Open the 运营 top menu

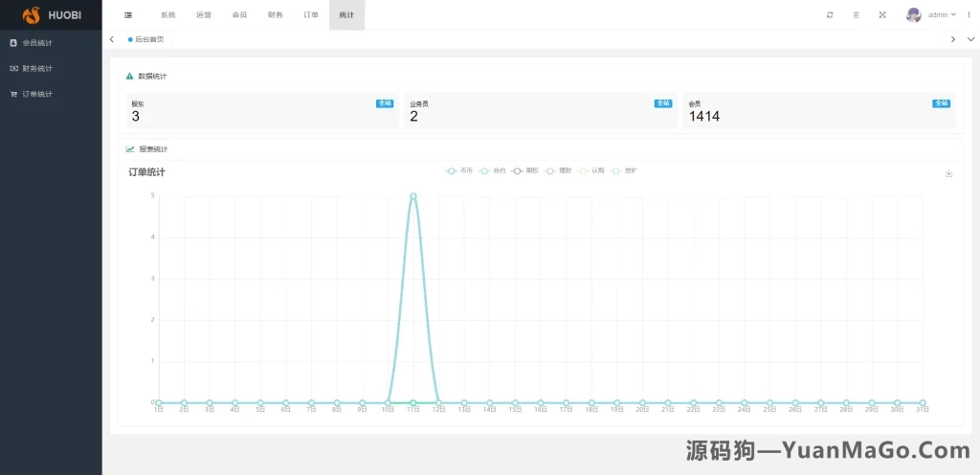coord(204,15)
